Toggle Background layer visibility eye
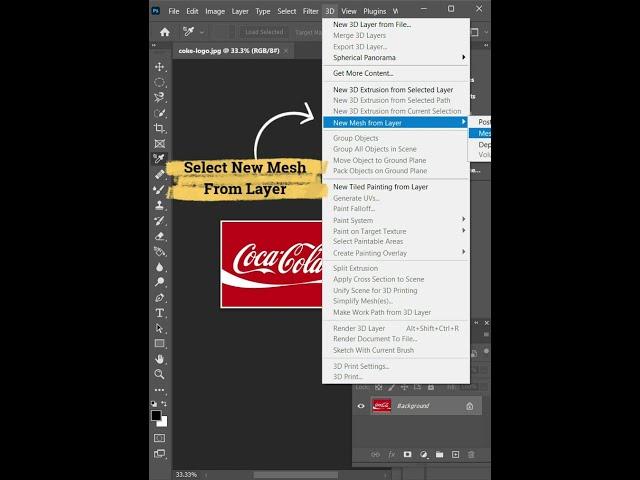This screenshot has width=640, height=480. 361,406
